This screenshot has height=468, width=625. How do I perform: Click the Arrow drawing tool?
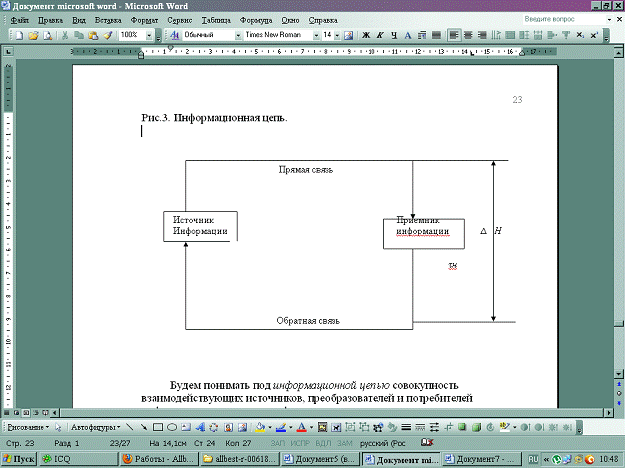point(143,425)
